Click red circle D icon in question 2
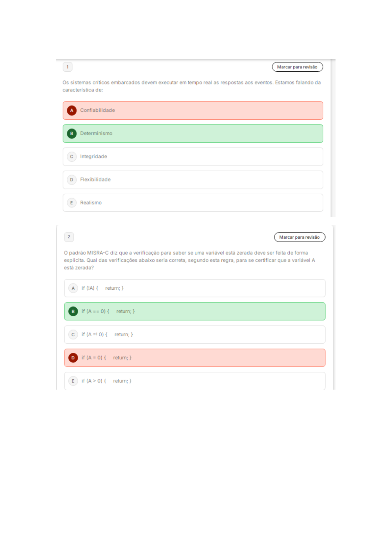392x554 pixels. click(73, 358)
